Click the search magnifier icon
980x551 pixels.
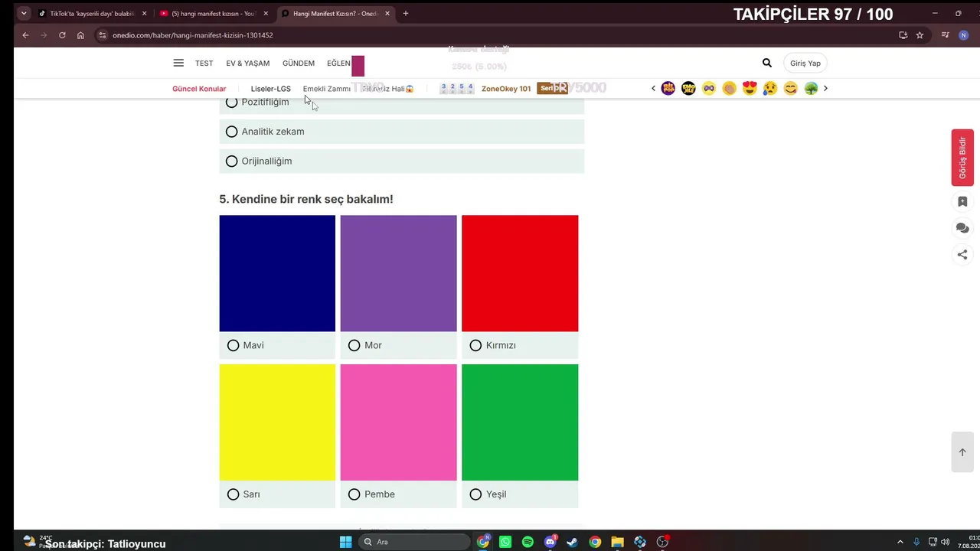point(767,63)
